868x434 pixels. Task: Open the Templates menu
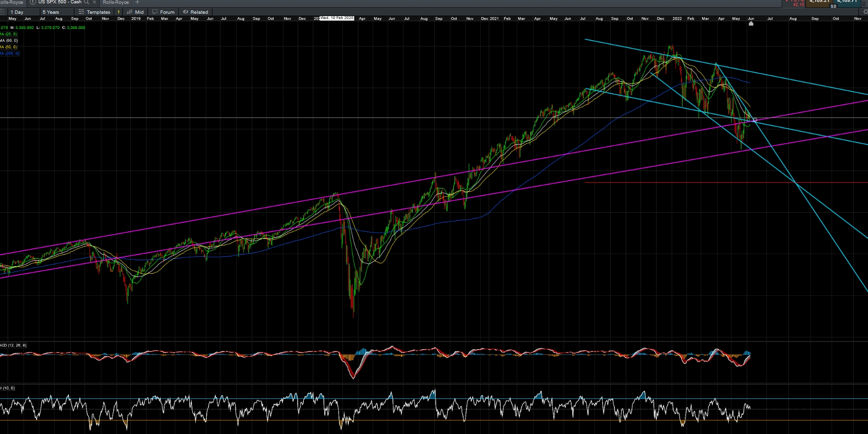pyautogui.click(x=94, y=12)
